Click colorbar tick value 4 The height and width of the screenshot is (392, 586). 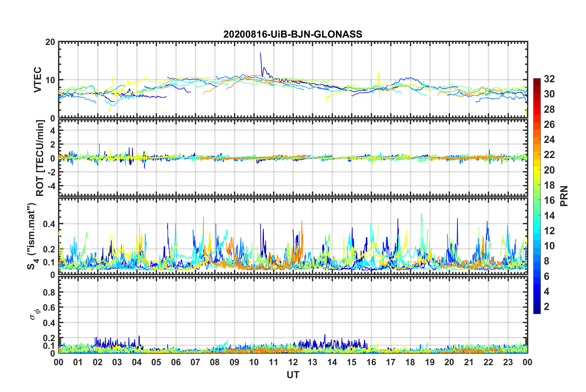tap(547, 291)
